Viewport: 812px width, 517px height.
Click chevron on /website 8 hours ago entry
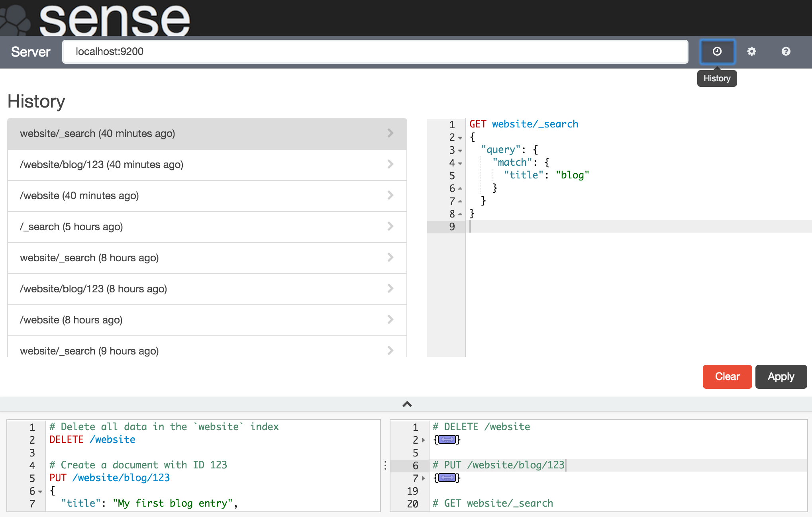[390, 320]
